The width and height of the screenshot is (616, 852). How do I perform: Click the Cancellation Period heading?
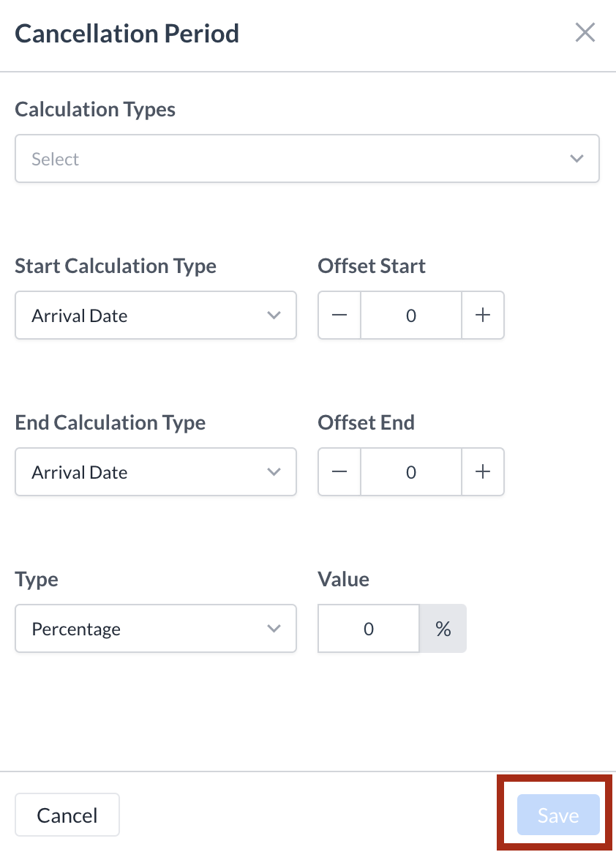[127, 34]
